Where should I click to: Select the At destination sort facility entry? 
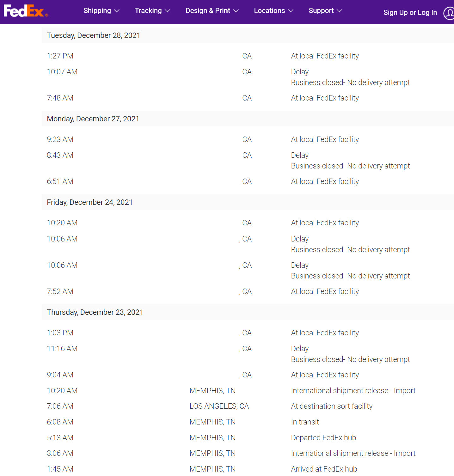(x=332, y=406)
